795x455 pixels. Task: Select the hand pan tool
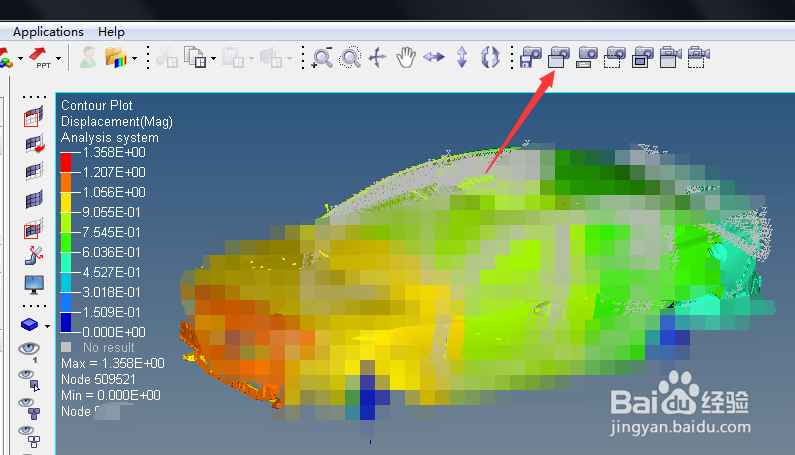pos(406,57)
